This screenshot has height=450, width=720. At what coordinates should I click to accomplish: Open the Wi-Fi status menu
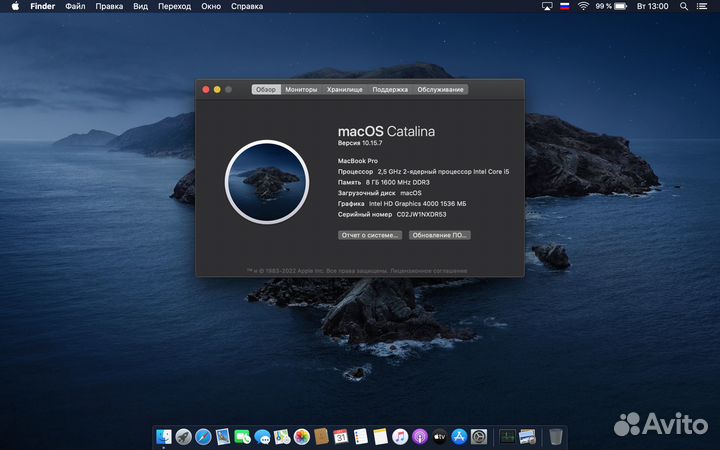click(x=583, y=6)
